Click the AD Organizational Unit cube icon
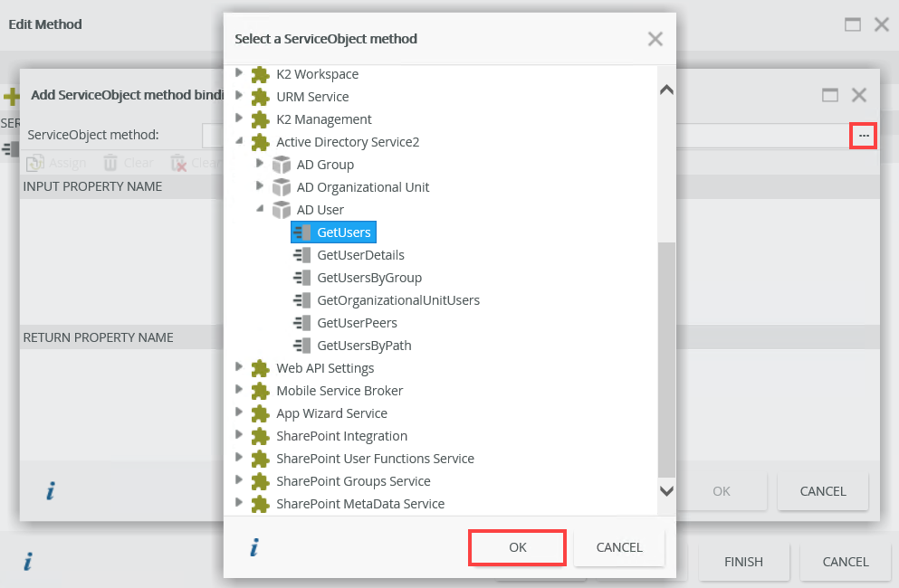The width and height of the screenshot is (899, 588). [282, 187]
